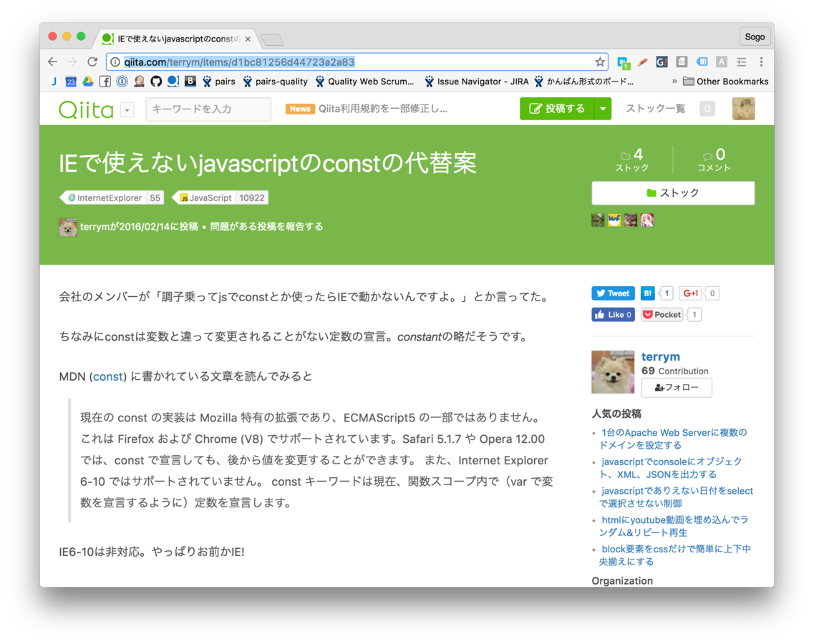Open the ストック一覧 link
This screenshot has height=644, width=814.
pyautogui.click(x=655, y=109)
